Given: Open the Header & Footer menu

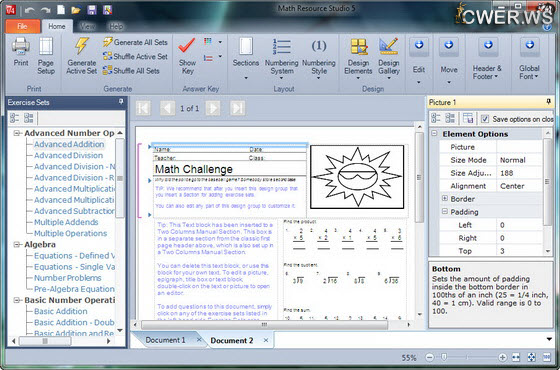Looking at the screenshot, I should (x=488, y=59).
